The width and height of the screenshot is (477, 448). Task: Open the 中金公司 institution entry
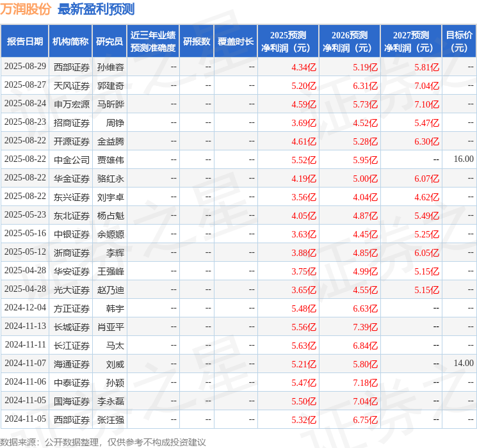72,159
